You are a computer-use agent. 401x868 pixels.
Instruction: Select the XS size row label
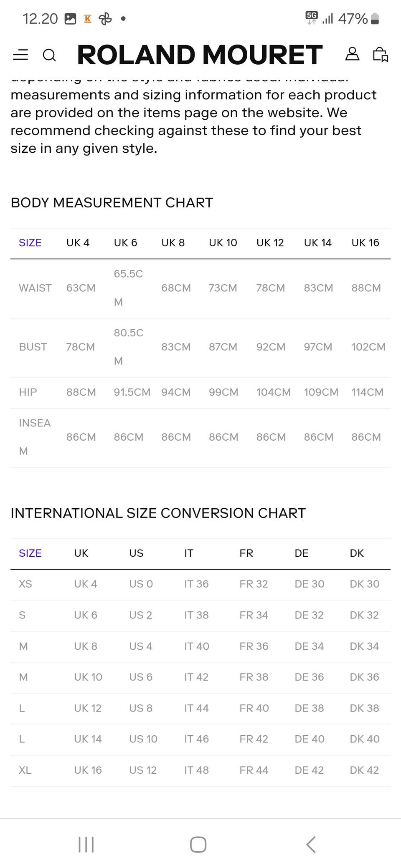pos(25,584)
